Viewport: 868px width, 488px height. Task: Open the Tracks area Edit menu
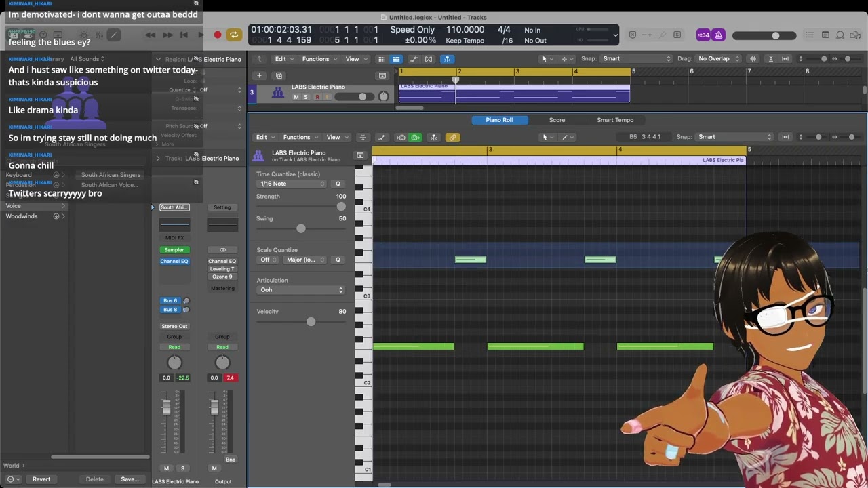click(283, 59)
